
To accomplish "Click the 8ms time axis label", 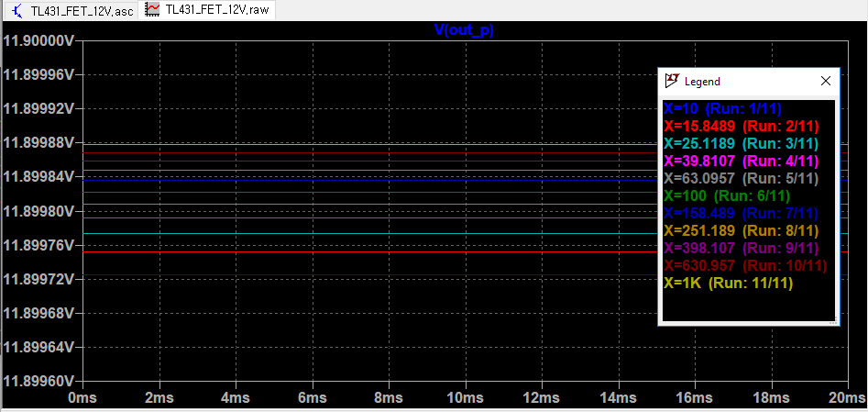I will (x=390, y=398).
